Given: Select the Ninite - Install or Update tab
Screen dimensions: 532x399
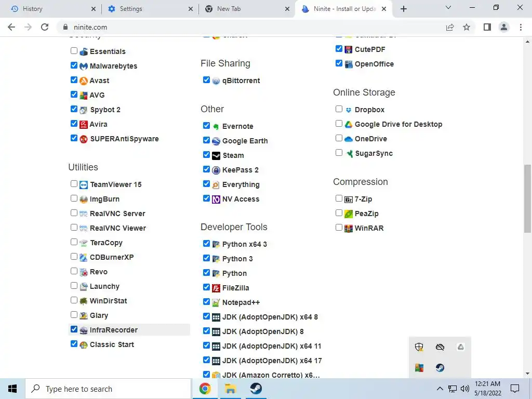Looking at the screenshot, I should [344, 9].
